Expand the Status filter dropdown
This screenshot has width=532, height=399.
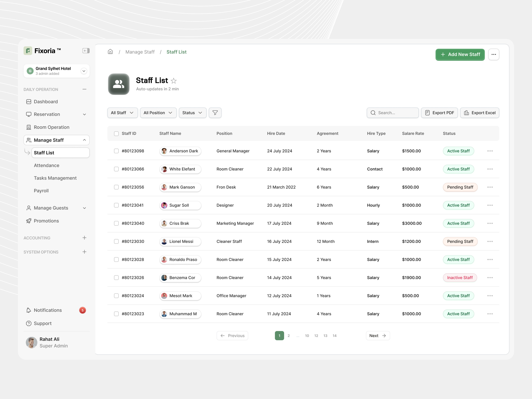pyautogui.click(x=192, y=113)
